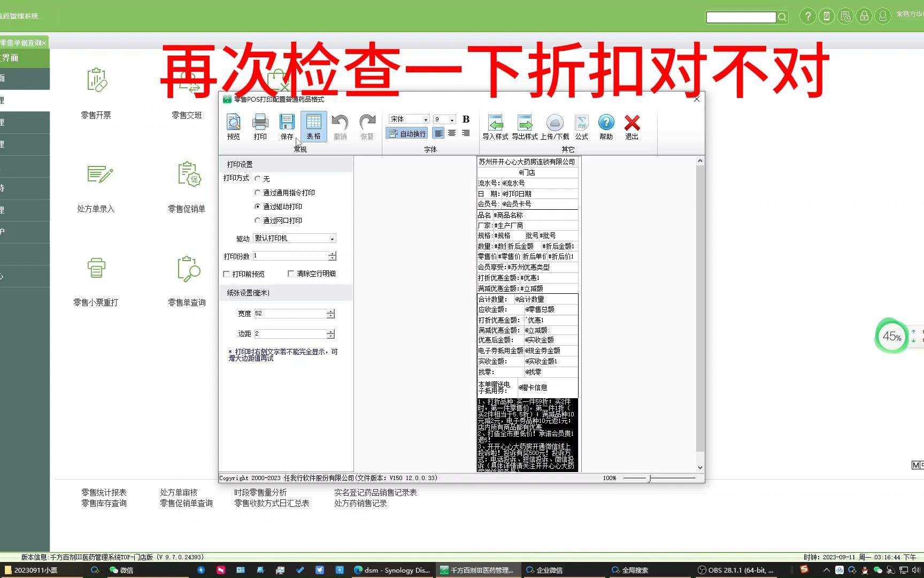Click the 宽度 spinner arrows
The width and height of the screenshot is (924, 578).
[330, 314]
